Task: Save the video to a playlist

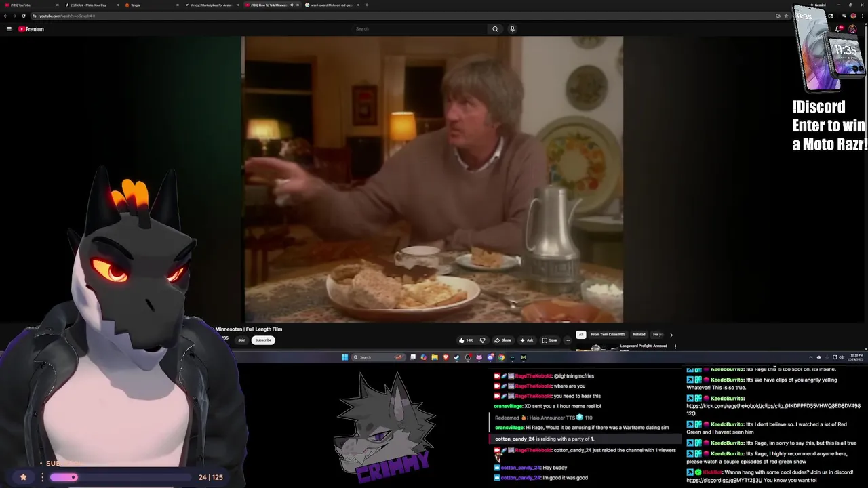Action: point(549,340)
